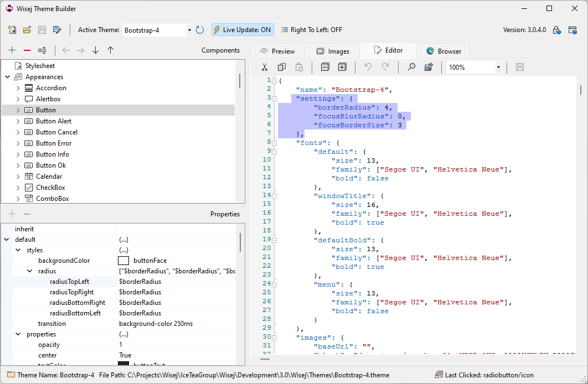Image resolution: width=588 pixels, height=384 pixels.
Task: Open find and replace icon
Action: coord(428,67)
